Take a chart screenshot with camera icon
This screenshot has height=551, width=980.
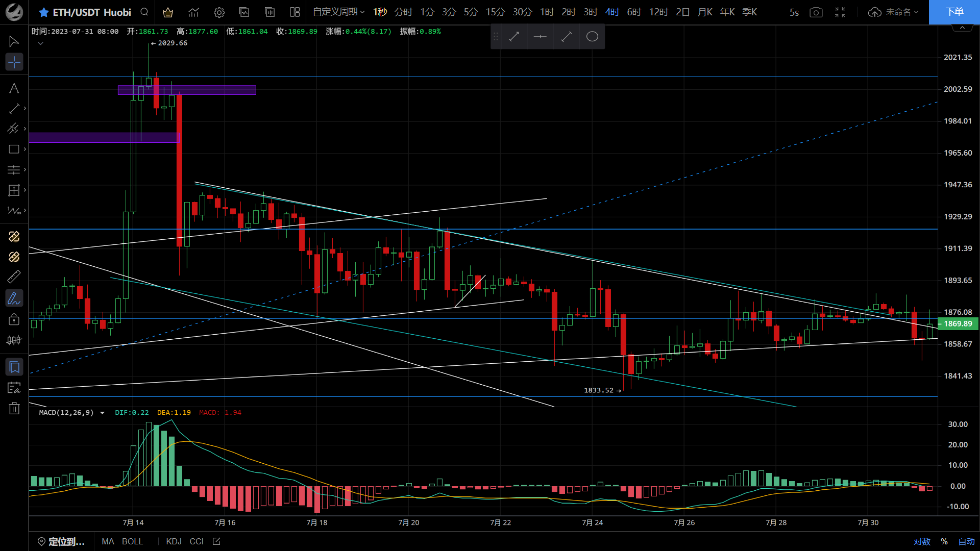(x=816, y=12)
